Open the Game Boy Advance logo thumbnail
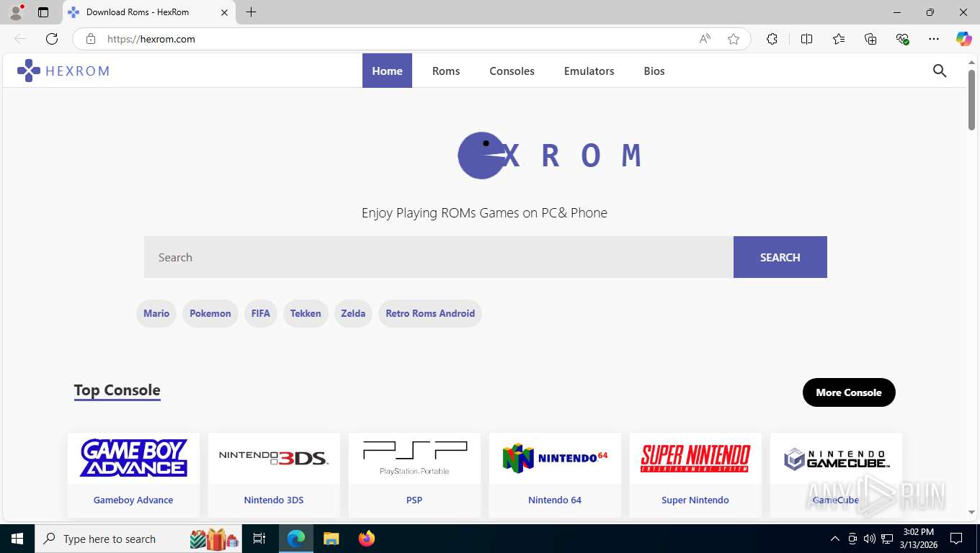Screen dimensions: 980x553 (133, 458)
